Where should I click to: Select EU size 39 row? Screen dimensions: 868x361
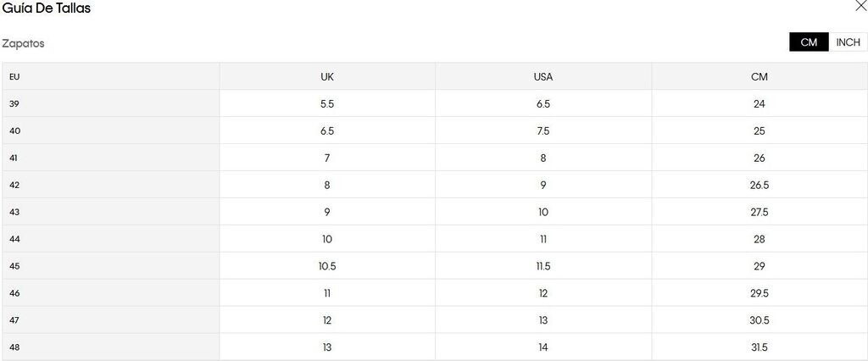click(14, 103)
